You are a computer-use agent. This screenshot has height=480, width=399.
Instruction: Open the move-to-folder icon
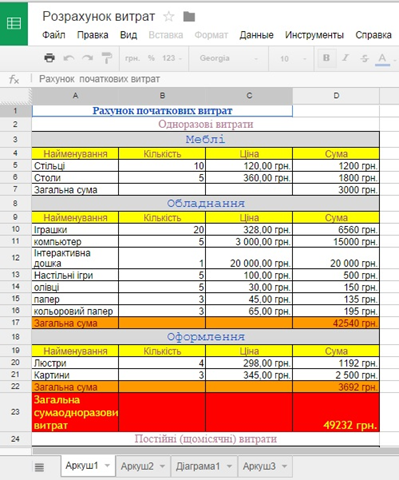(x=189, y=16)
